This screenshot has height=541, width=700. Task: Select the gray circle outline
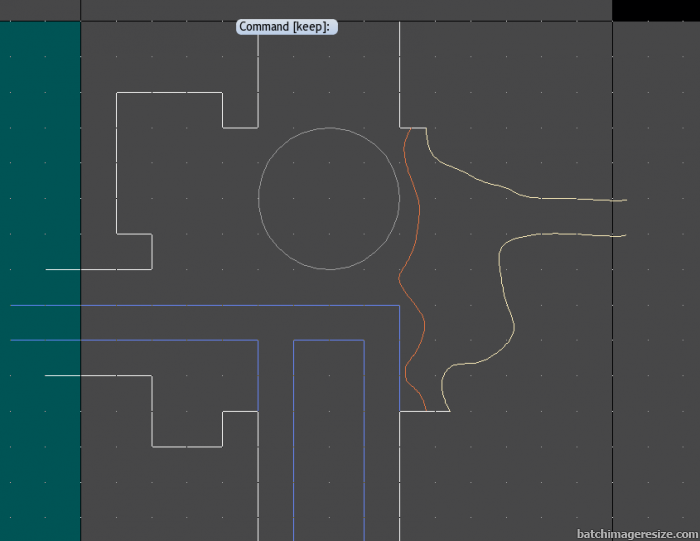(x=260, y=198)
